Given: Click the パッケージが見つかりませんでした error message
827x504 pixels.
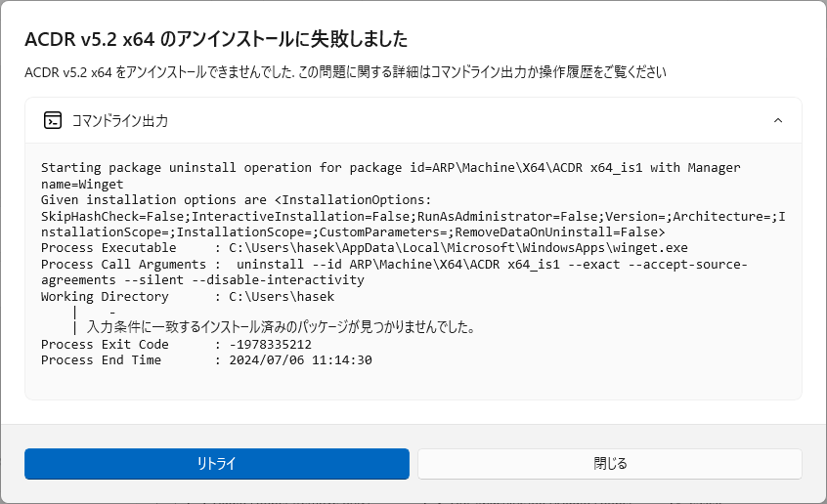Looking at the screenshot, I should tap(282, 327).
